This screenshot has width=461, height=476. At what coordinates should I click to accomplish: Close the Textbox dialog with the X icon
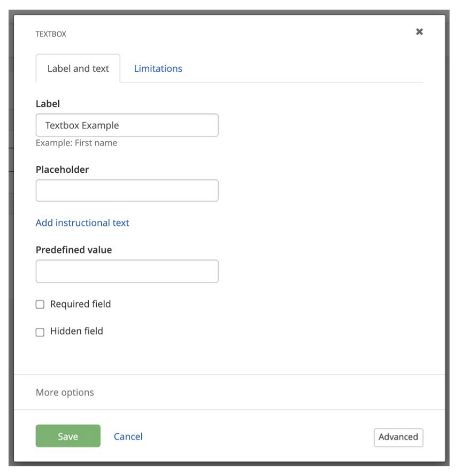[419, 32]
